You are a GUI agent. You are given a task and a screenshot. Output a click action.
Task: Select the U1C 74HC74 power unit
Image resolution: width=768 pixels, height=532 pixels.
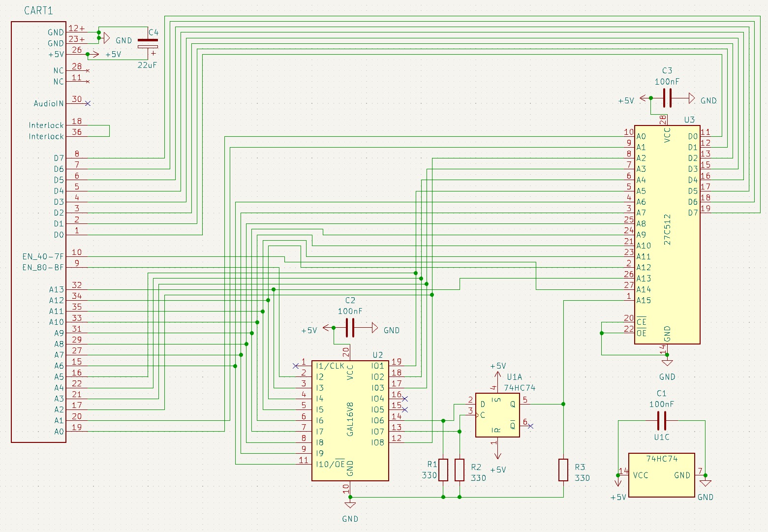661,475
